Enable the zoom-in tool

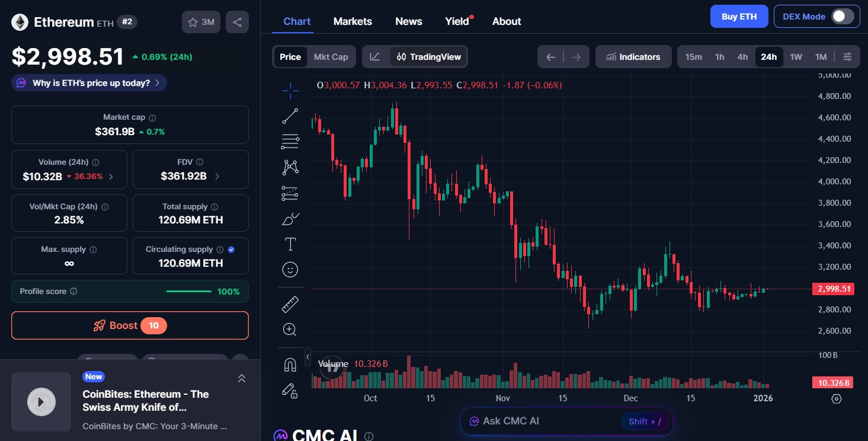coord(290,329)
